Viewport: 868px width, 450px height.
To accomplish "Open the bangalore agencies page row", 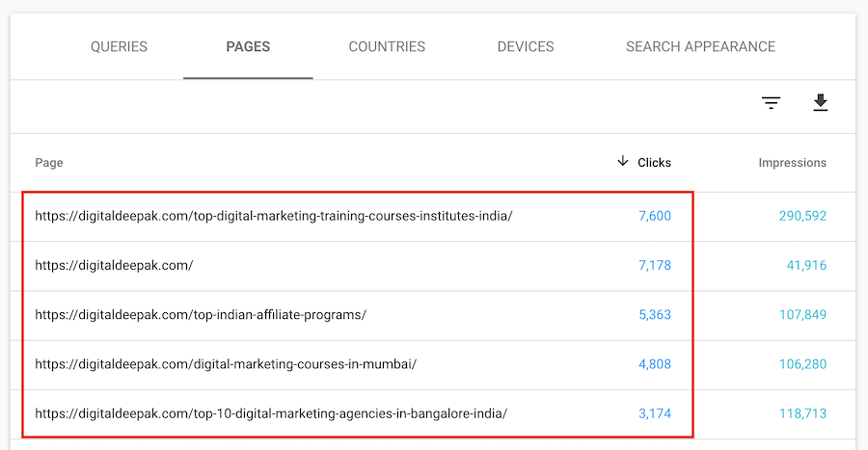I will [433, 414].
